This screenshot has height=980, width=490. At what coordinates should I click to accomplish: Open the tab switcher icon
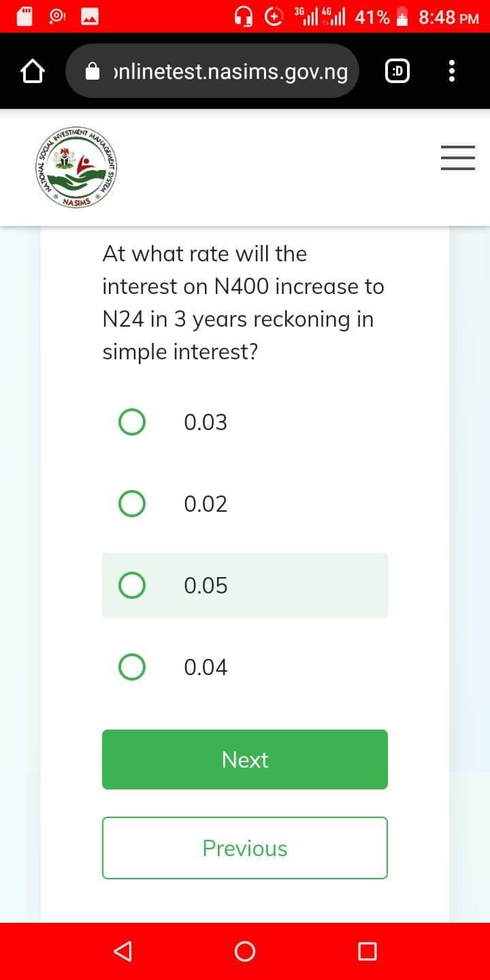398,71
